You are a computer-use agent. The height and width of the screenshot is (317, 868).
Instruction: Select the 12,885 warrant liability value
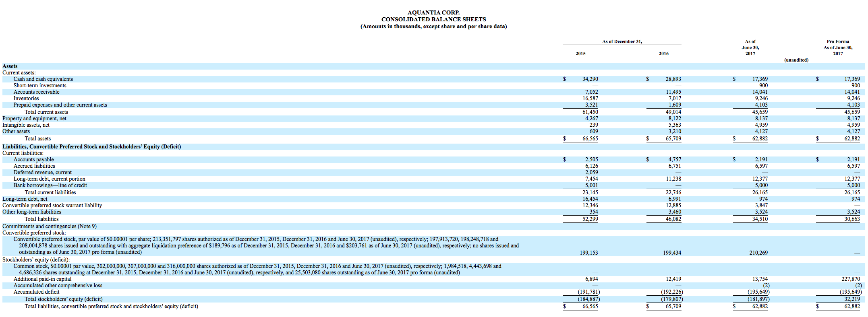coord(673,206)
